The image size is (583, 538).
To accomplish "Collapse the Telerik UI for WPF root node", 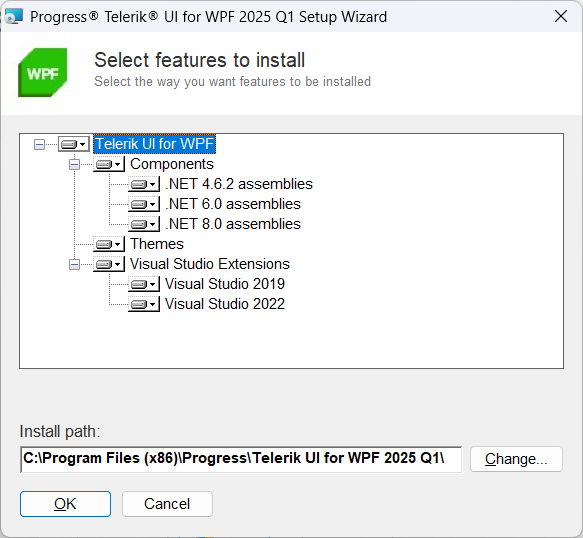I will coord(39,144).
